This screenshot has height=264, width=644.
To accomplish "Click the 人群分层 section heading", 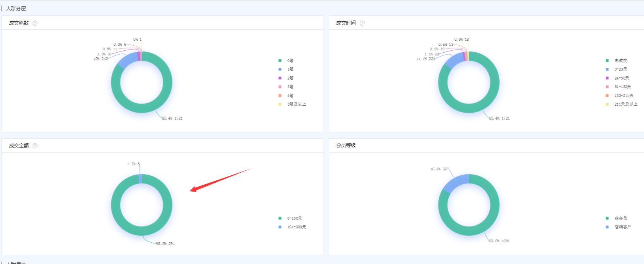I will (x=16, y=9).
